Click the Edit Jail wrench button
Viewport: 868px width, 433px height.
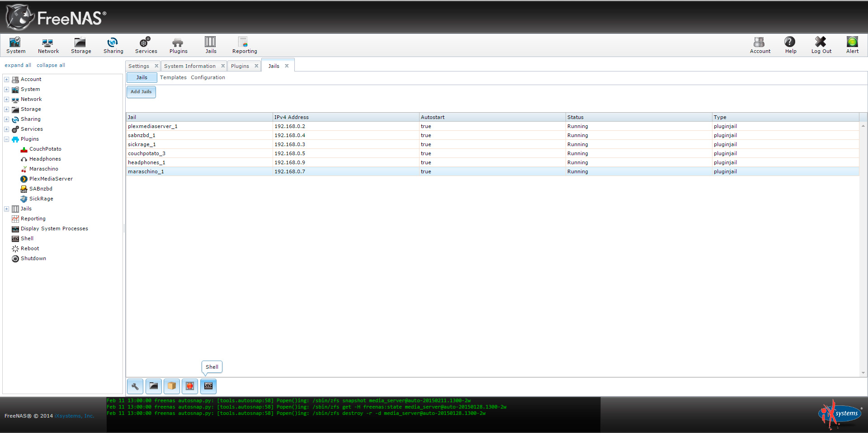[x=135, y=386]
